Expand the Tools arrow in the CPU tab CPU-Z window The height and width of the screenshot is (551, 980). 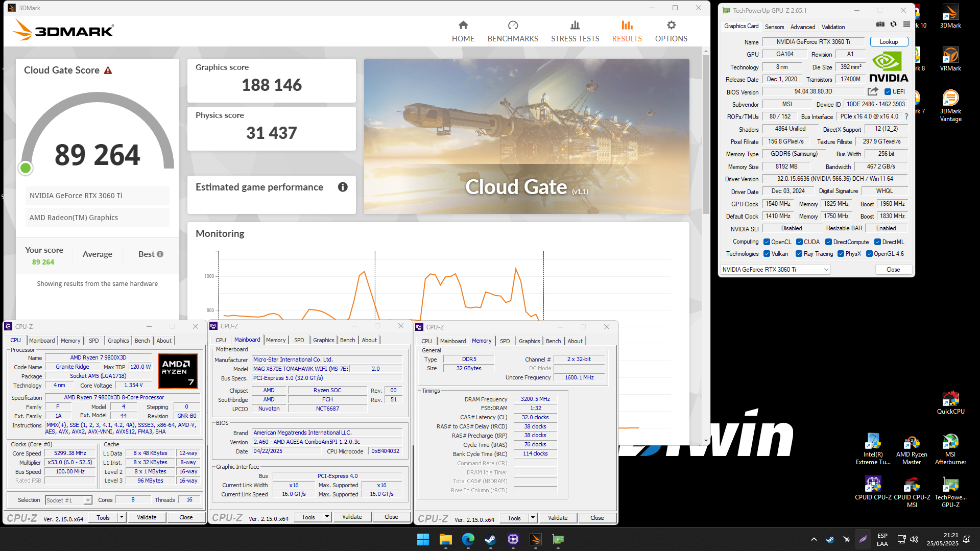point(122,517)
